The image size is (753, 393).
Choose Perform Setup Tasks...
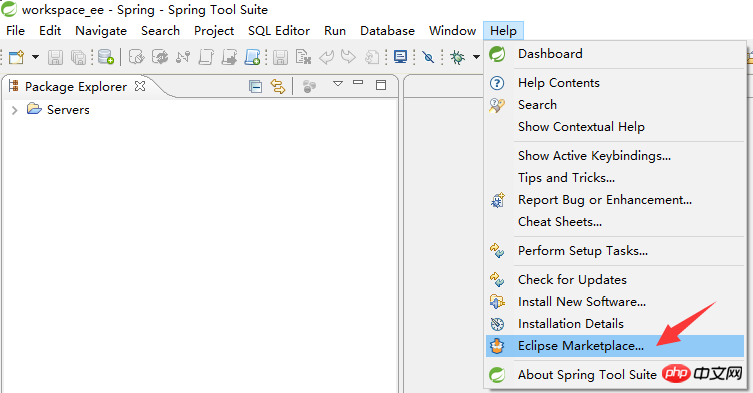pyautogui.click(x=615, y=251)
